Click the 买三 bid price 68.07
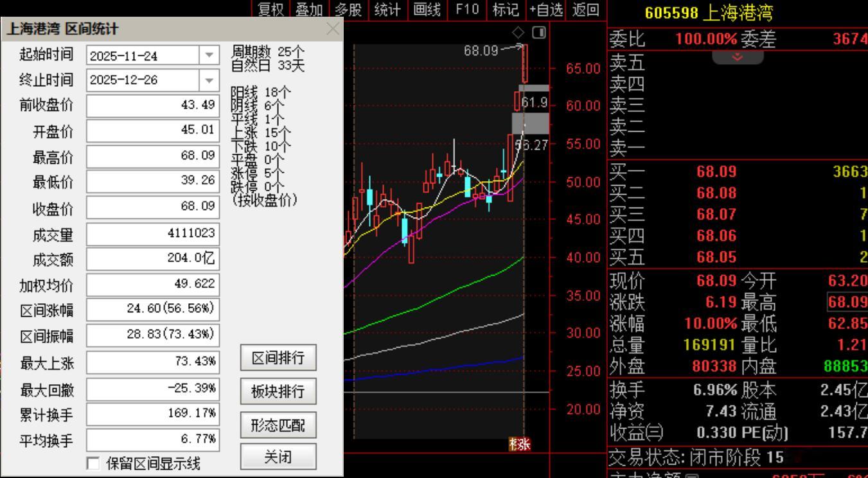 [716, 214]
